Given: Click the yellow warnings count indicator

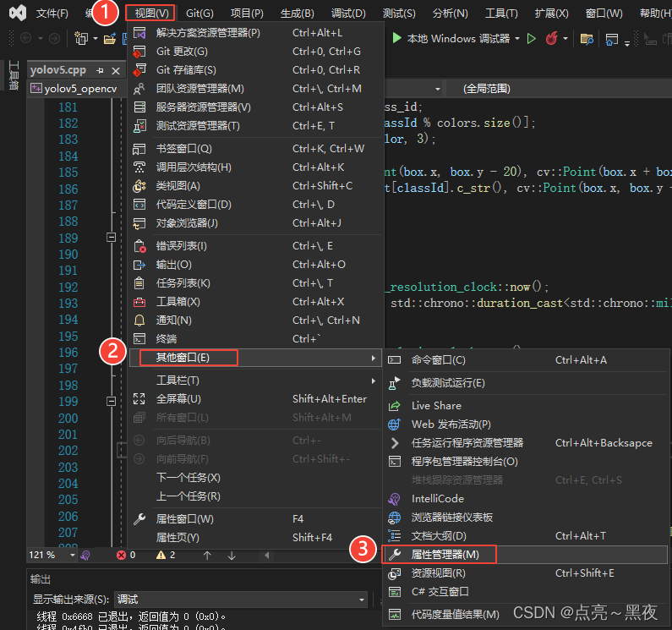Looking at the screenshot, I should click(x=166, y=556).
